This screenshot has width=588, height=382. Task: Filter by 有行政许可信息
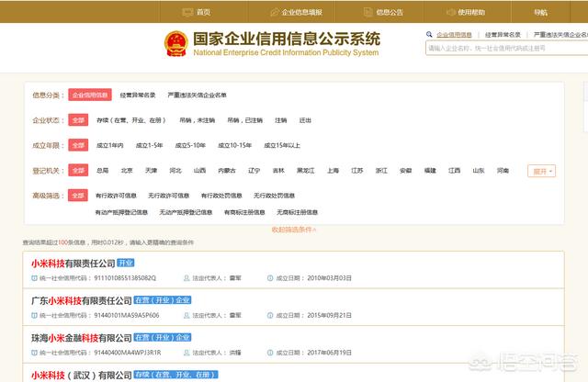[116, 196]
